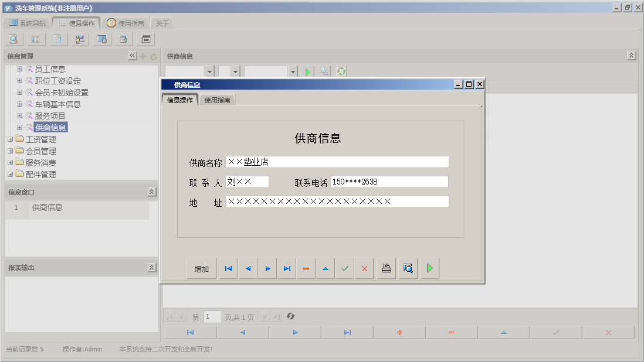The image size is (644, 362).
Task: Click the green checkmark in the bottom bar
Action: (556, 333)
